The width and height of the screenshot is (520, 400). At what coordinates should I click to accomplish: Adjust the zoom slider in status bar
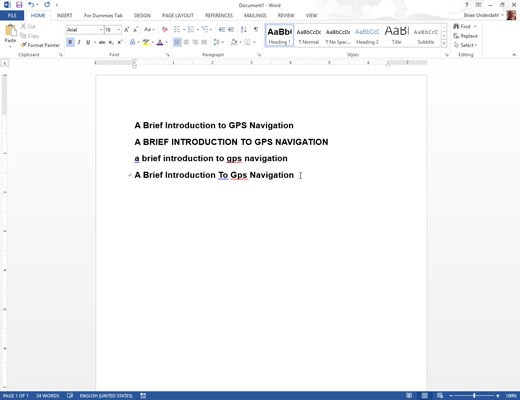click(474, 396)
